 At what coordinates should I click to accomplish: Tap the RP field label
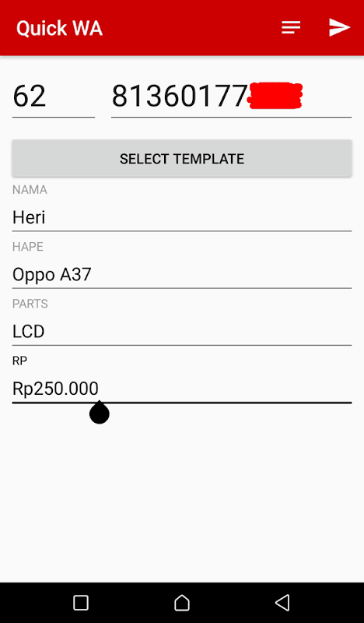[20, 361]
